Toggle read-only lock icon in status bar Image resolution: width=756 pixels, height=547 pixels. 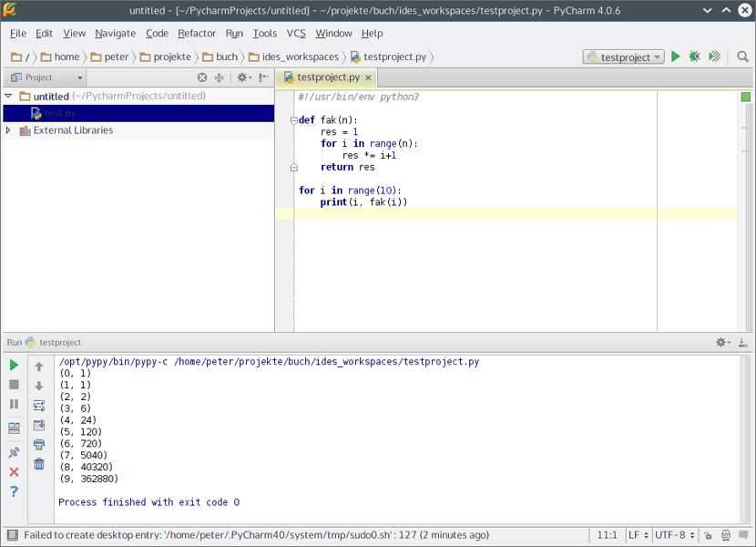click(707, 535)
